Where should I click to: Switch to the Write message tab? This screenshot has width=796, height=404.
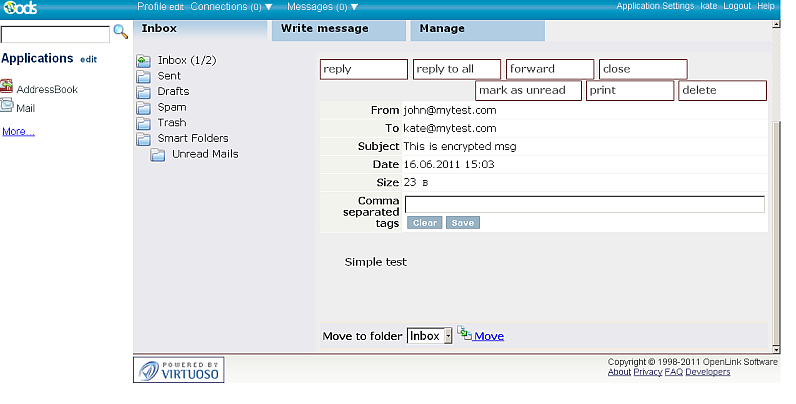click(x=324, y=29)
